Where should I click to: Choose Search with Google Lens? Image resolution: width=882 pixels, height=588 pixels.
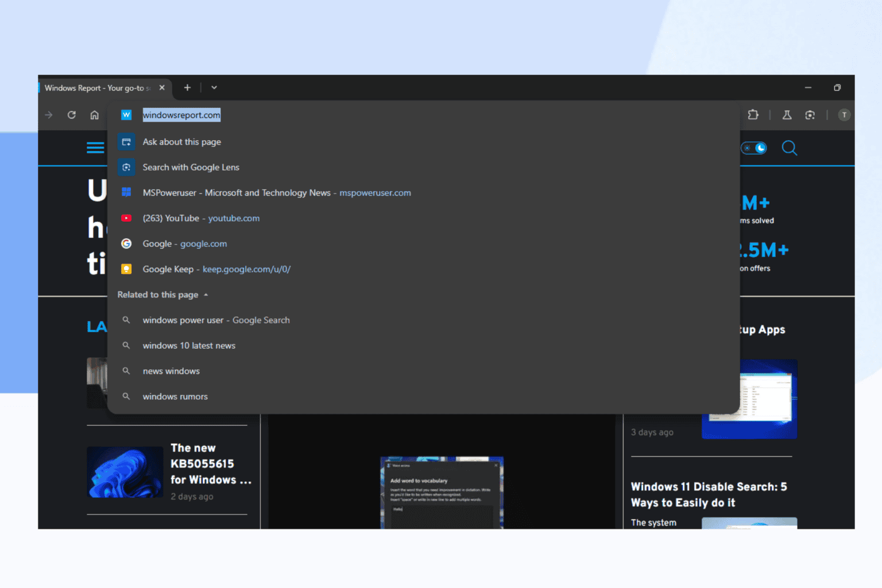pos(423,167)
